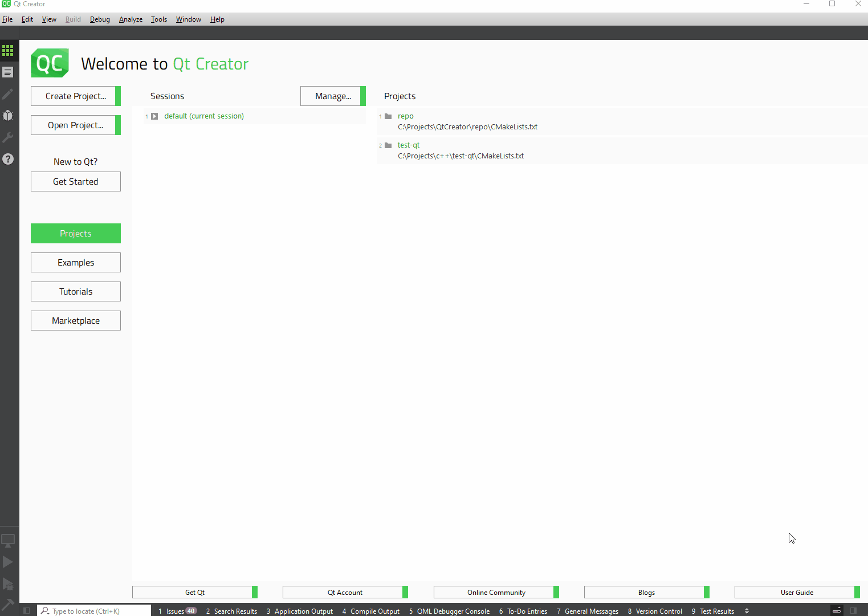Select the Debug mode bug icon
868x616 pixels.
point(9,115)
